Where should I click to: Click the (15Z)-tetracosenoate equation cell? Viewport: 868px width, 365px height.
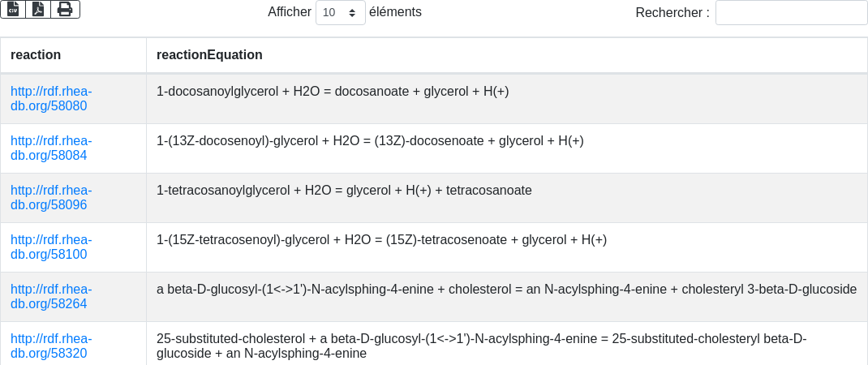pyautogui.click(x=381, y=240)
